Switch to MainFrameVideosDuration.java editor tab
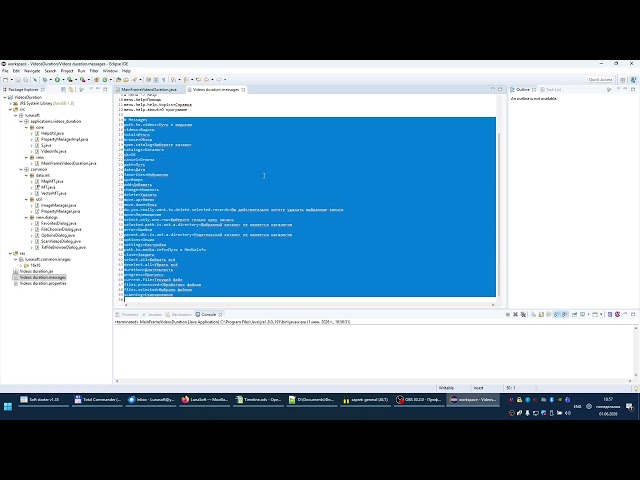Viewport: 640px width, 480px height. pos(149,89)
